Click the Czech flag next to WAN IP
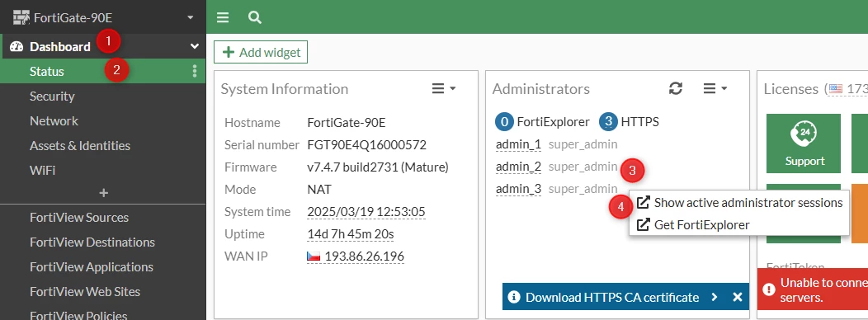The image size is (868, 320). point(314,256)
